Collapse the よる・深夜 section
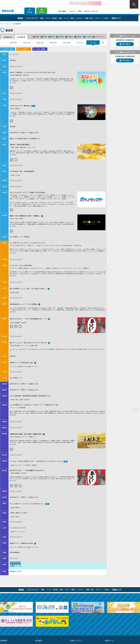This screenshot has height=644, width=140. [x=40, y=49]
